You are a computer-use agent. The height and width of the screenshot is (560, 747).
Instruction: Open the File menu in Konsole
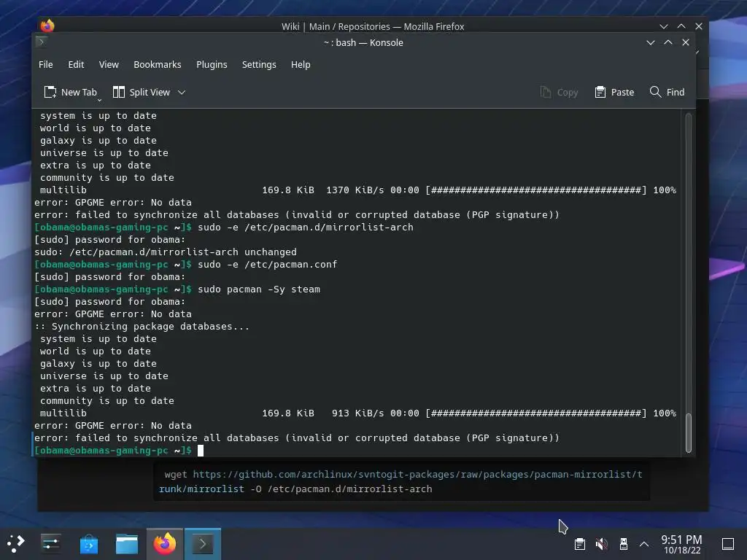pyautogui.click(x=46, y=64)
